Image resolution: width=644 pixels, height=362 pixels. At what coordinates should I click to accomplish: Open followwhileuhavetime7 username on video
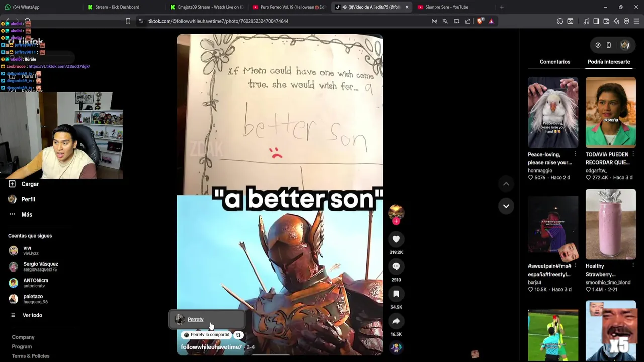point(211,347)
